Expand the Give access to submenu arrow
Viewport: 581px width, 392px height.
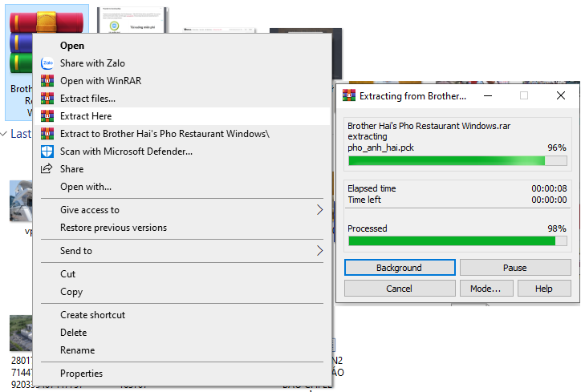(319, 210)
